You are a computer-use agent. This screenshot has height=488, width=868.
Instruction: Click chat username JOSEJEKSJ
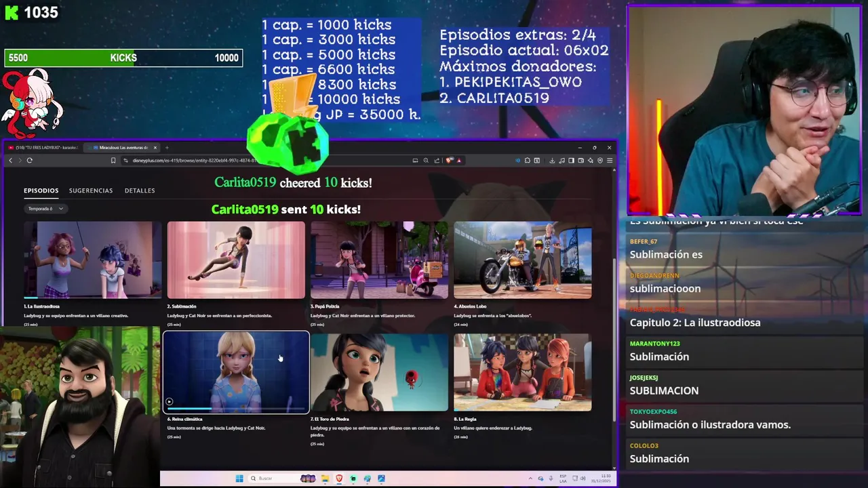[644, 378]
